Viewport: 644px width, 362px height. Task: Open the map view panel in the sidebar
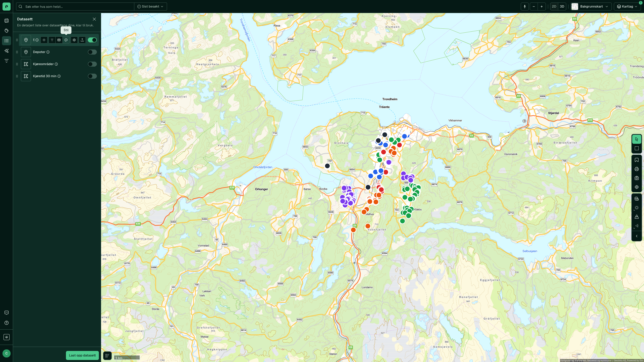click(x=7, y=21)
